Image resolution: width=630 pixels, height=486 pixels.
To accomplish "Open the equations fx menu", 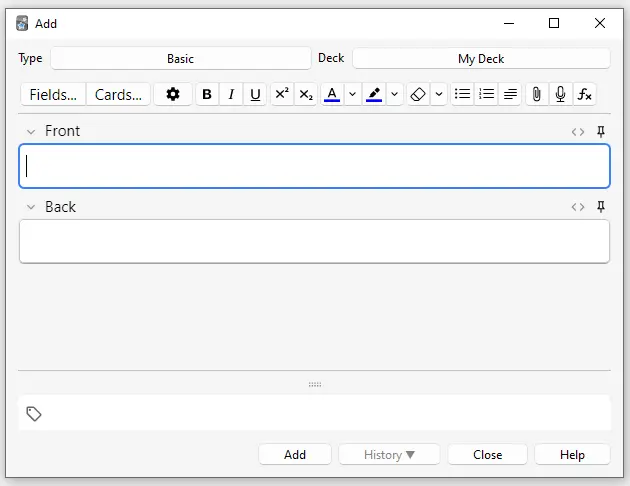I will click(x=585, y=94).
